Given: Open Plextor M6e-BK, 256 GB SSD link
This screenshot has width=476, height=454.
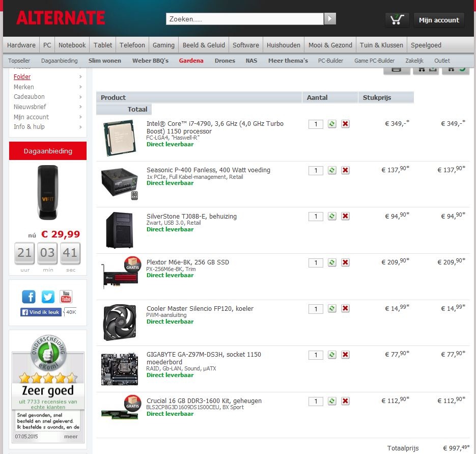Looking at the screenshot, I should pos(188,262).
